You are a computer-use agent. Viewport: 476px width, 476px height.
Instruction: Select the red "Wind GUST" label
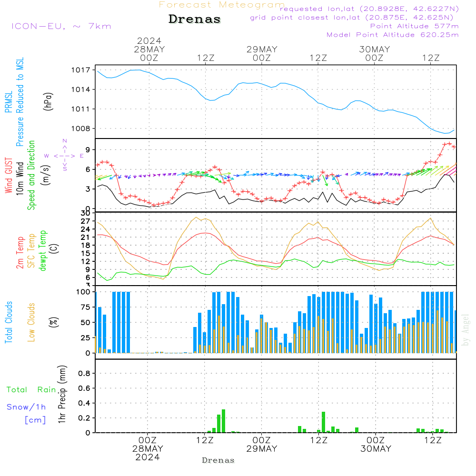click(9, 175)
